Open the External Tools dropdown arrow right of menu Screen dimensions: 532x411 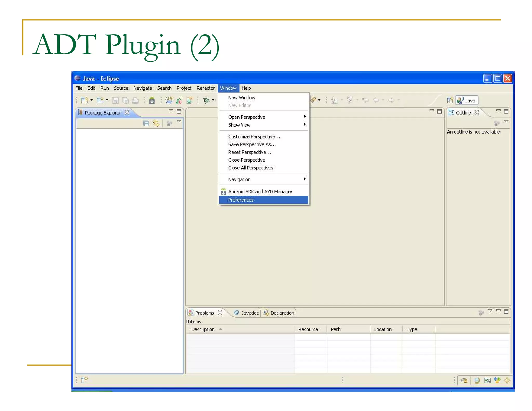pyautogui.click(x=319, y=100)
